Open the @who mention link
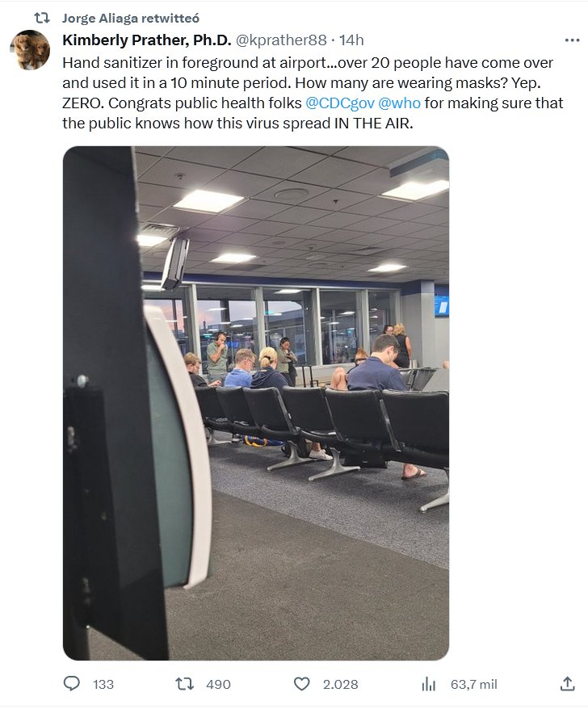 [x=399, y=103]
